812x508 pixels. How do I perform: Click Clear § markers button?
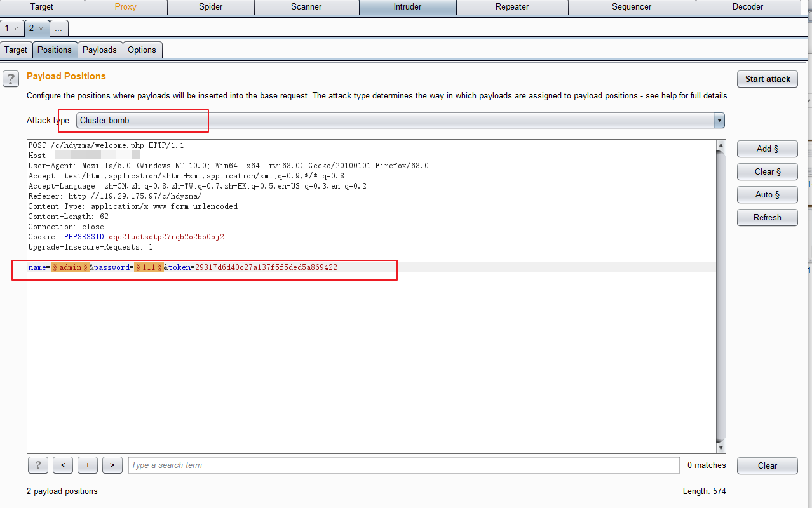[767, 171]
